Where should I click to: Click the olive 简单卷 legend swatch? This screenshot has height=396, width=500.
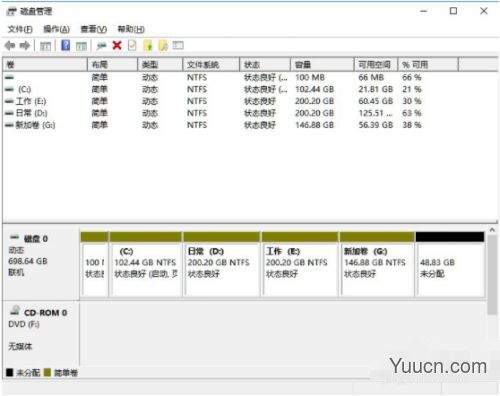pyautogui.click(x=47, y=372)
